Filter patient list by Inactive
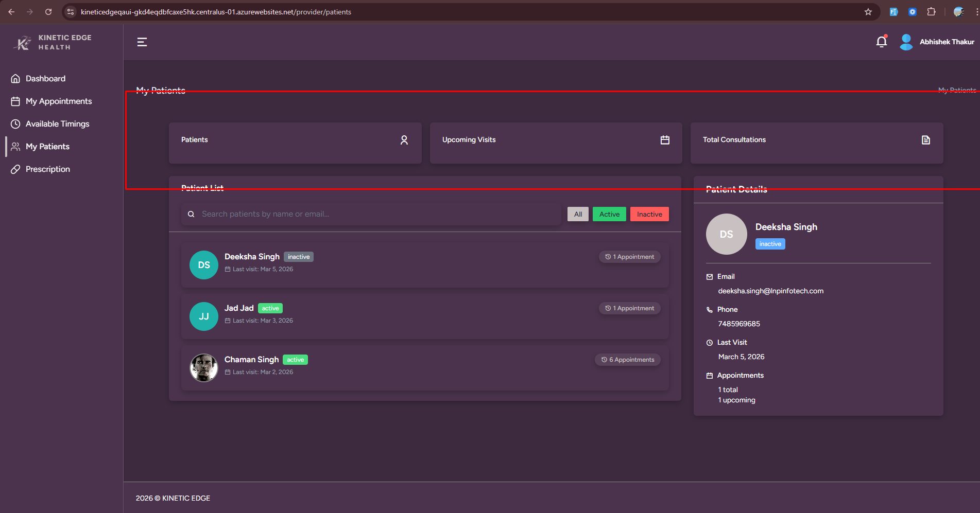980x513 pixels. pyautogui.click(x=649, y=214)
